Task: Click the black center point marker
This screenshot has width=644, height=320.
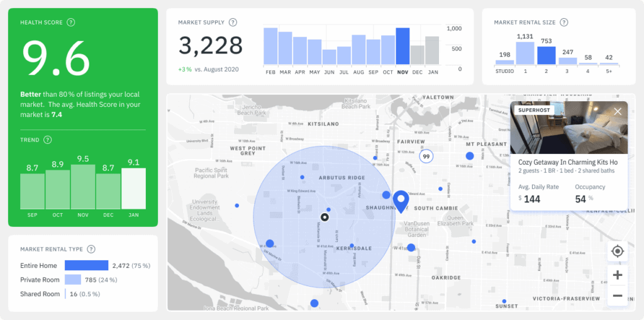Action: tap(325, 218)
